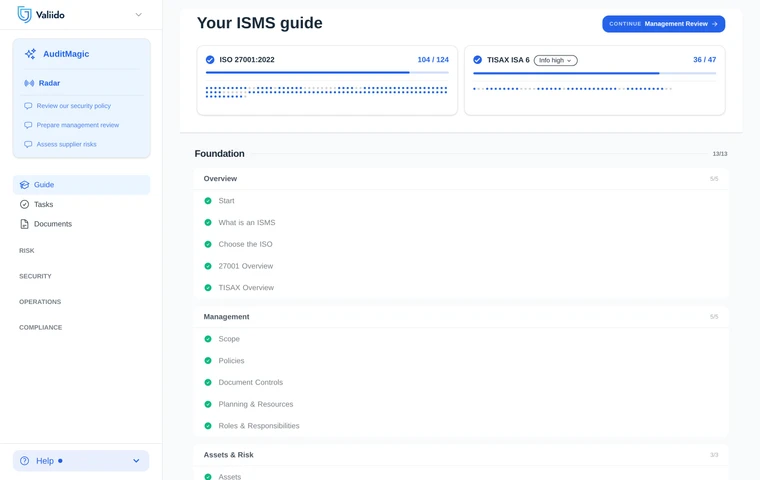Click the Continue Management Review button
This screenshot has width=768, height=480.
click(663, 24)
